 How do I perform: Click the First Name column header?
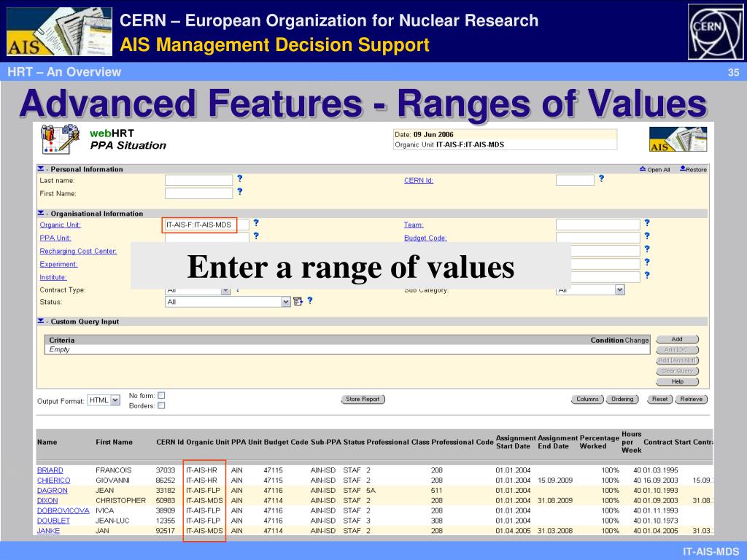114,442
